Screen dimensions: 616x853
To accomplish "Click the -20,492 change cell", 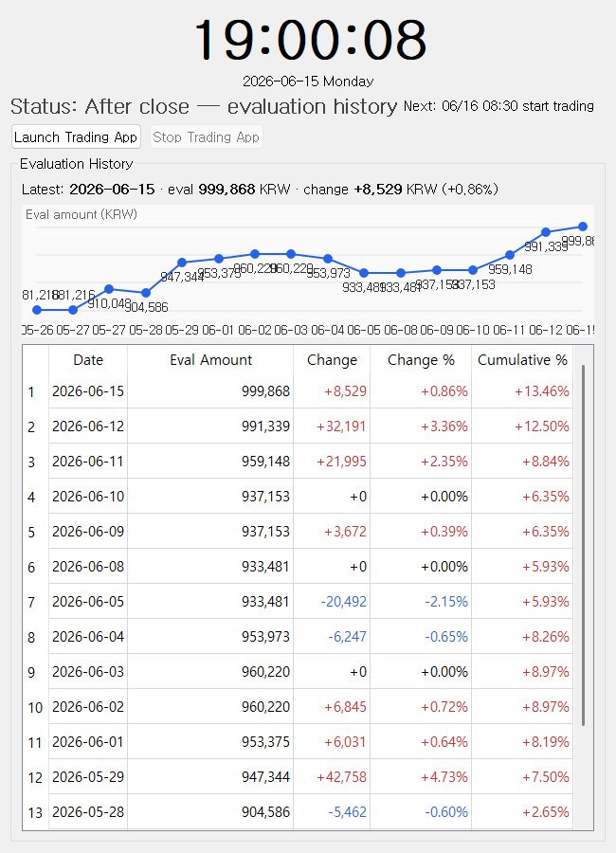I will (332, 602).
